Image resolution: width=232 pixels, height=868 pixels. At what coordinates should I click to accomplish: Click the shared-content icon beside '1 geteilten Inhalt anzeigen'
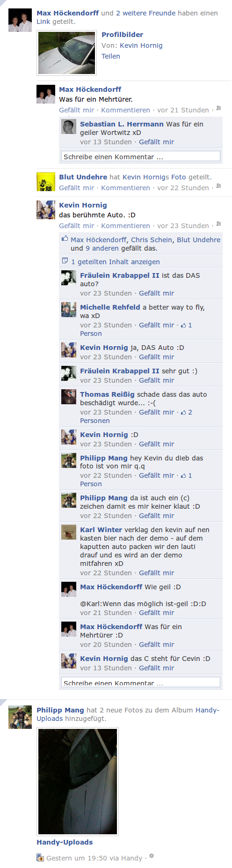coord(65,261)
